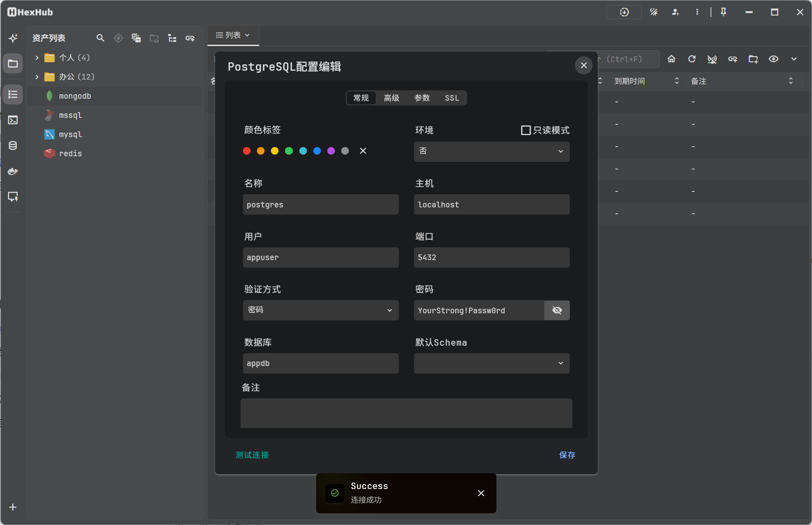Open the 环境 dropdown showing 否
812x525 pixels.
point(492,151)
